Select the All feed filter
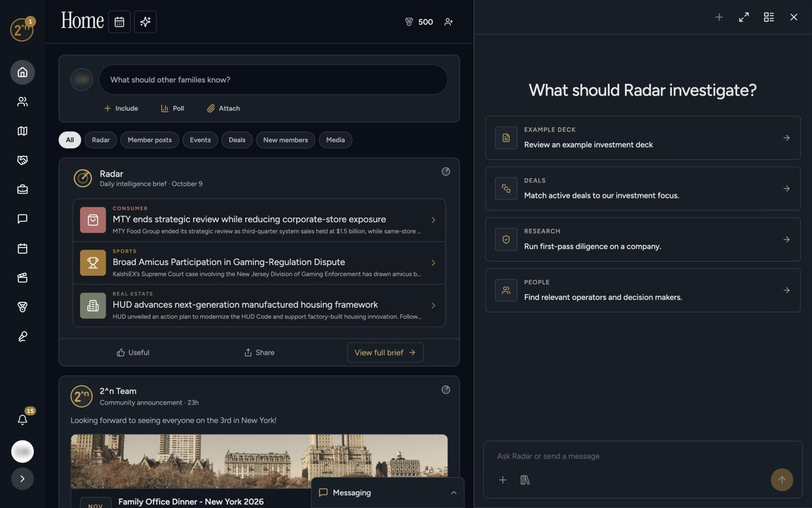Viewport: 812px width, 508px height. point(70,140)
